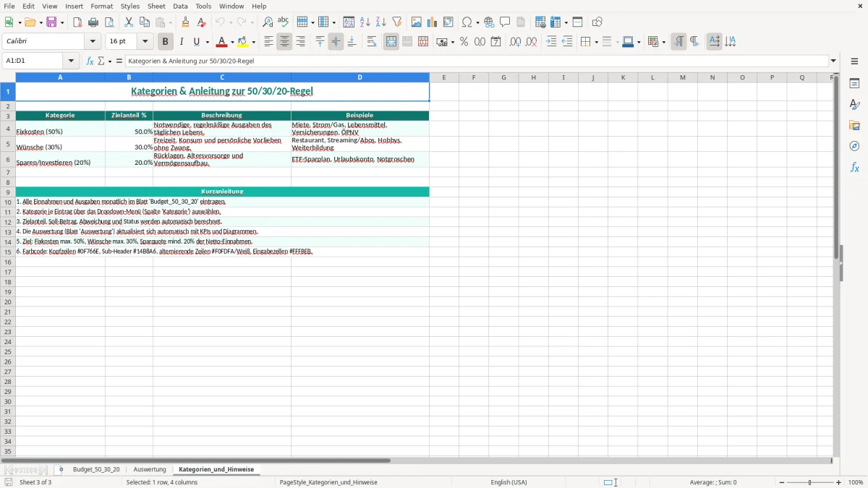Open the conditional formatting dropdown arrow
Screen dimensions: 868x488
(663, 42)
